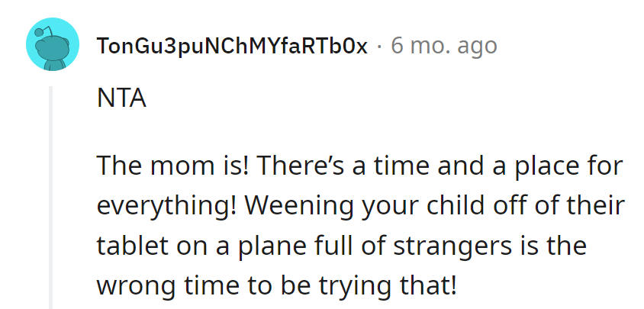Click the word "their" ending the second line

[x=598, y=207]
